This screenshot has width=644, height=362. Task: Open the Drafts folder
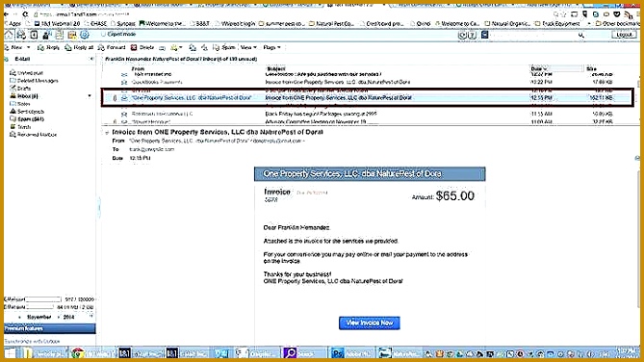click(x=20, y=89)
